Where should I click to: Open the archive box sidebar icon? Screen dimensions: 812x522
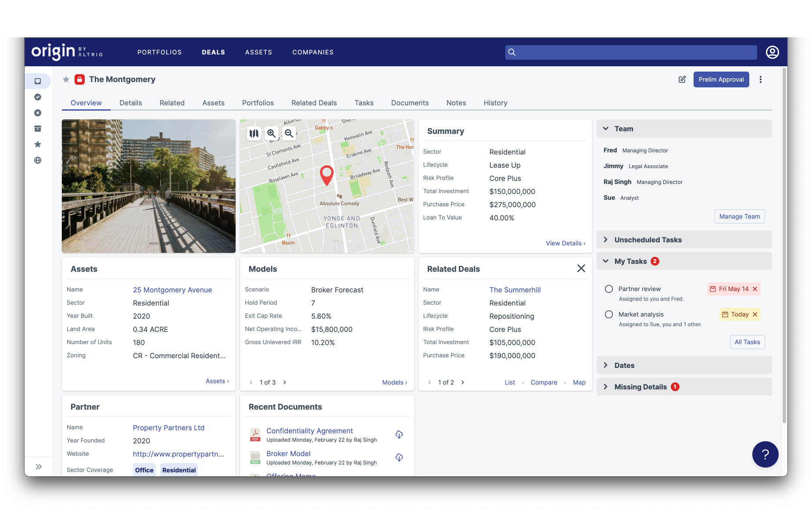coord(38,129)
